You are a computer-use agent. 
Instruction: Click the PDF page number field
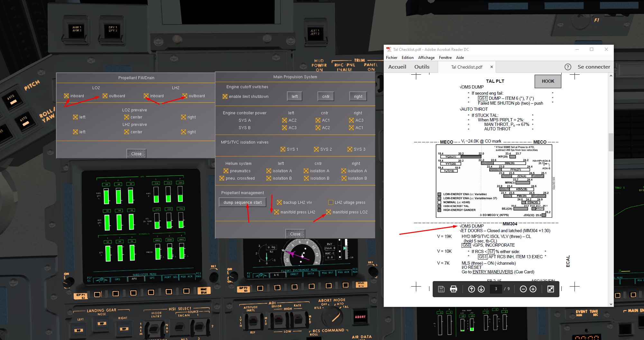click(x=496, y=289)
